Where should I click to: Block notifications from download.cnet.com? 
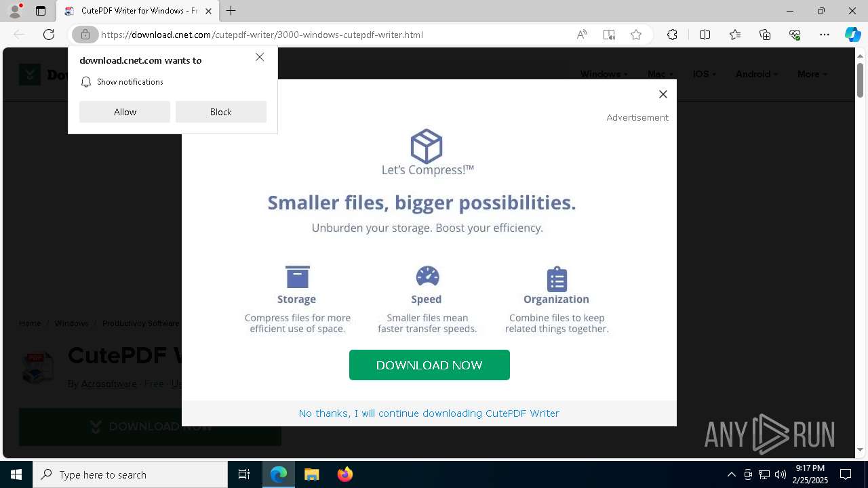click(x=221, y=112)
